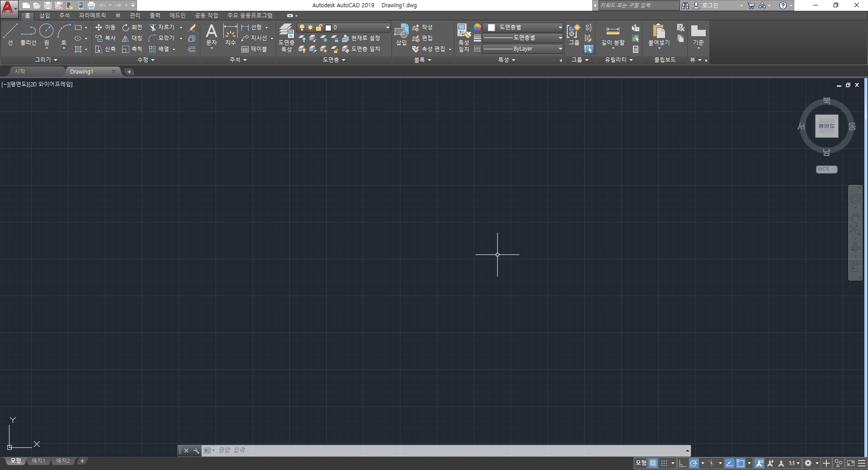The height and width of the screenshot is (470, 868).
Task: Toggle 2D object snap in status bar
Action: click(741, 463)
